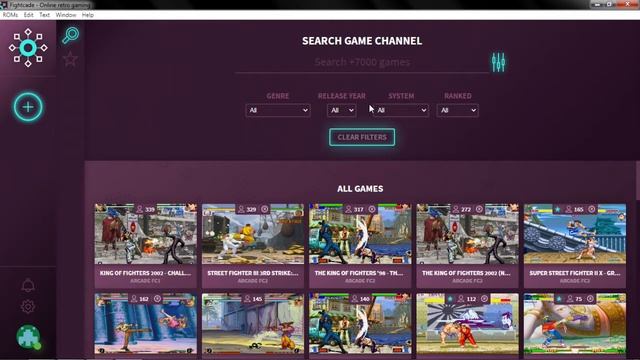Open the settings gear icon
Image resolution: width=640 pixels, height=360 pixels.
pos(28,307)
